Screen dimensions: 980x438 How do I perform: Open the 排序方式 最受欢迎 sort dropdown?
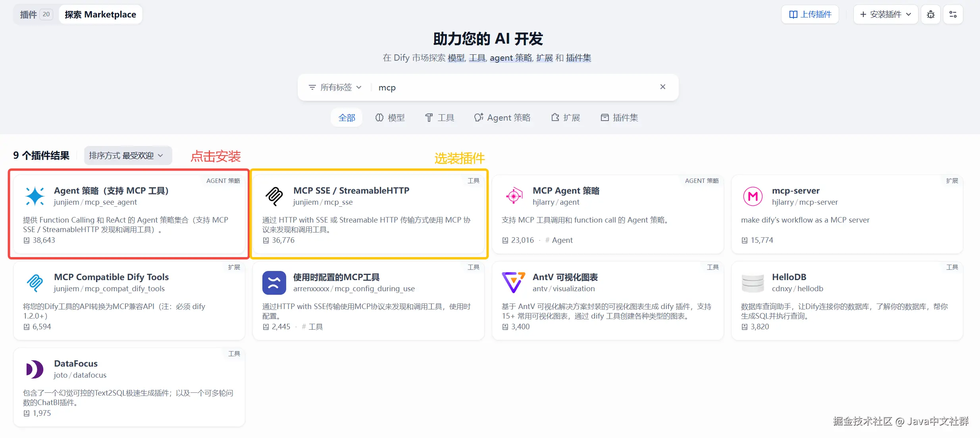128,156
